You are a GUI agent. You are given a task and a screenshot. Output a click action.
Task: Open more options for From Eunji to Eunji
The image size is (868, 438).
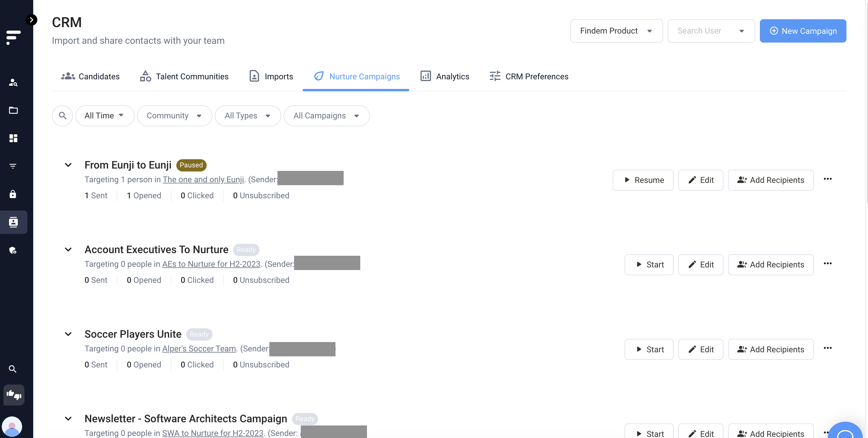click(x=827, y=179)
